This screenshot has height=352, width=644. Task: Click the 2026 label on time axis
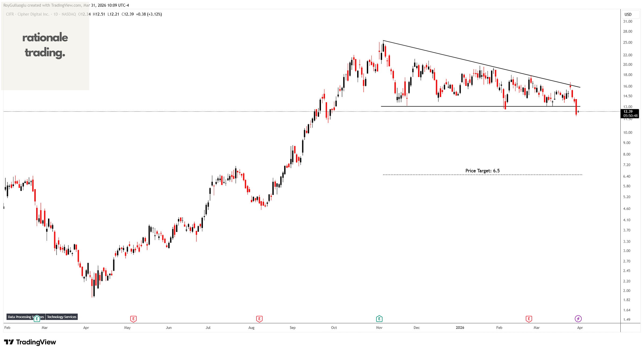(x=460, y=328)
